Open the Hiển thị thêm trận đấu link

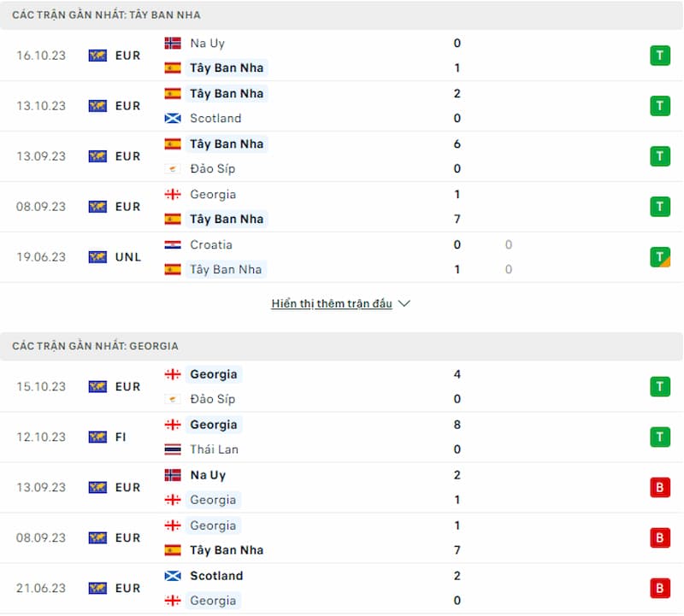click(332, 303)
